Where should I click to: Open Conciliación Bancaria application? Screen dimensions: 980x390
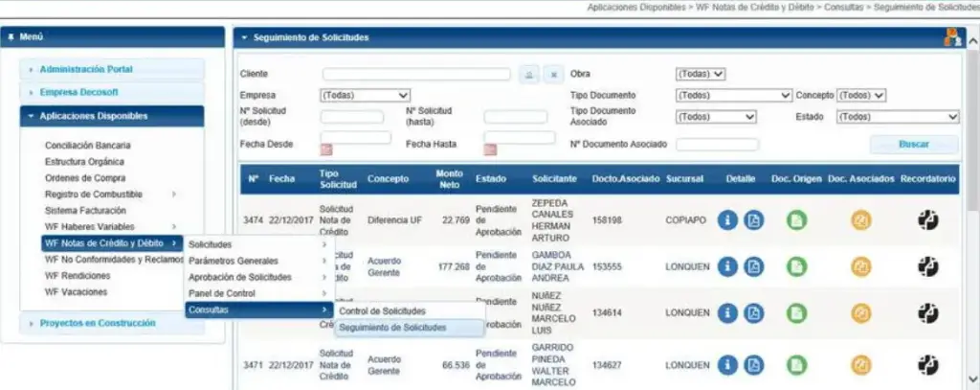[x=87, y=146]
